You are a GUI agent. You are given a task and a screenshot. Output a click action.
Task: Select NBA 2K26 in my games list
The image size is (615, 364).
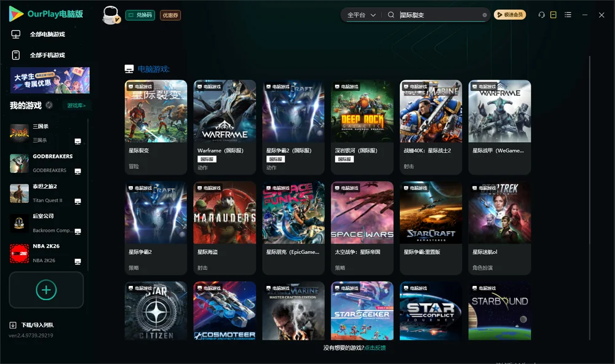click(x=46, y=253)
